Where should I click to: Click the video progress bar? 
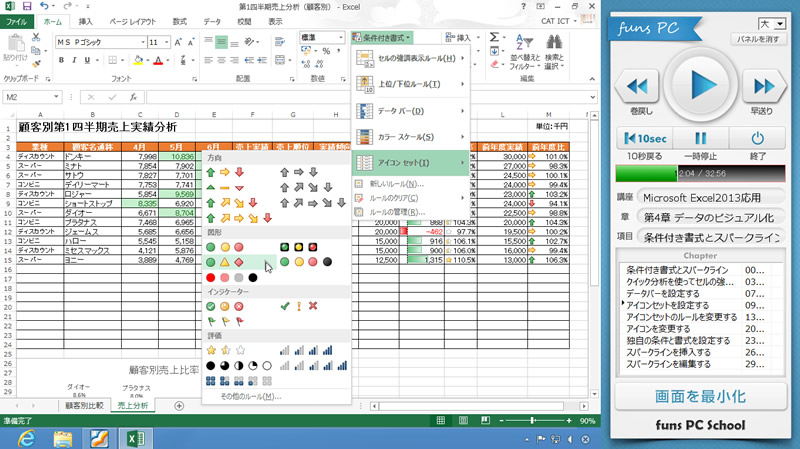click(700, 173)
